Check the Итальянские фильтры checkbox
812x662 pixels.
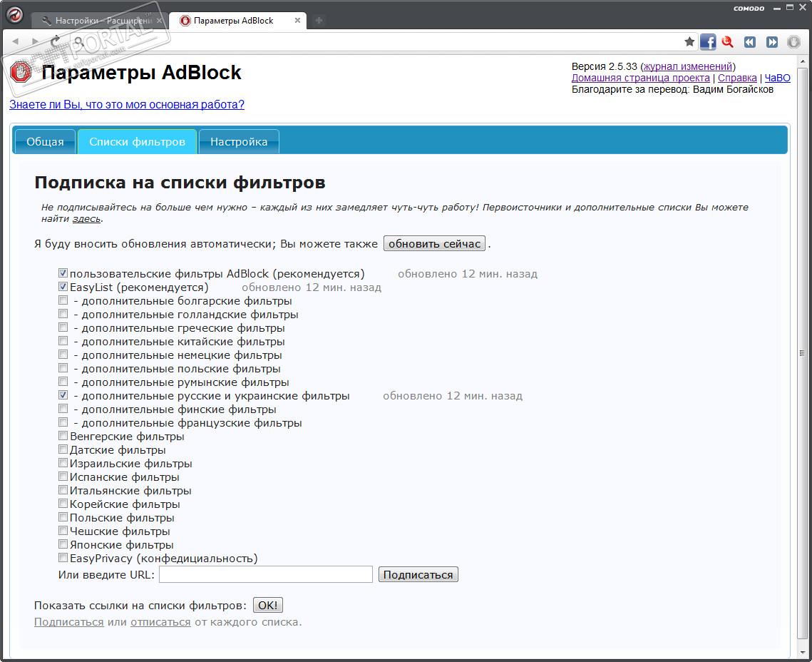[x=63, y=489]
